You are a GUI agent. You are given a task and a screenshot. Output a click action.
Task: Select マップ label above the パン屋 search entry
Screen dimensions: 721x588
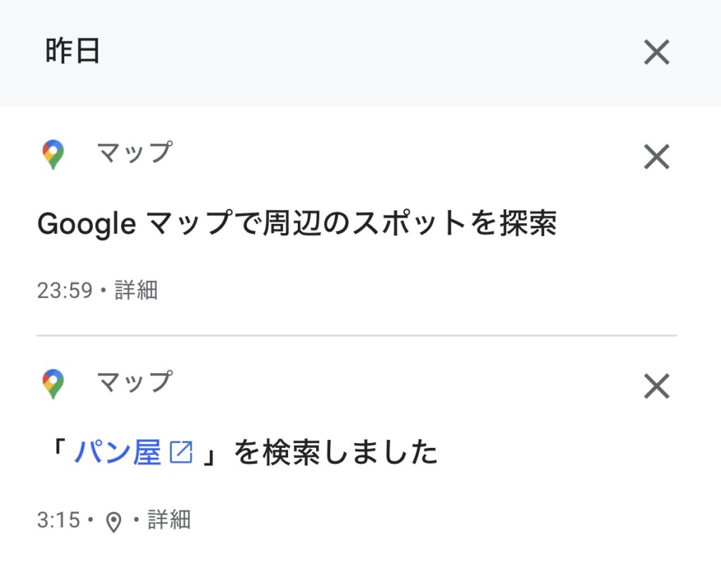pos(134,382)
